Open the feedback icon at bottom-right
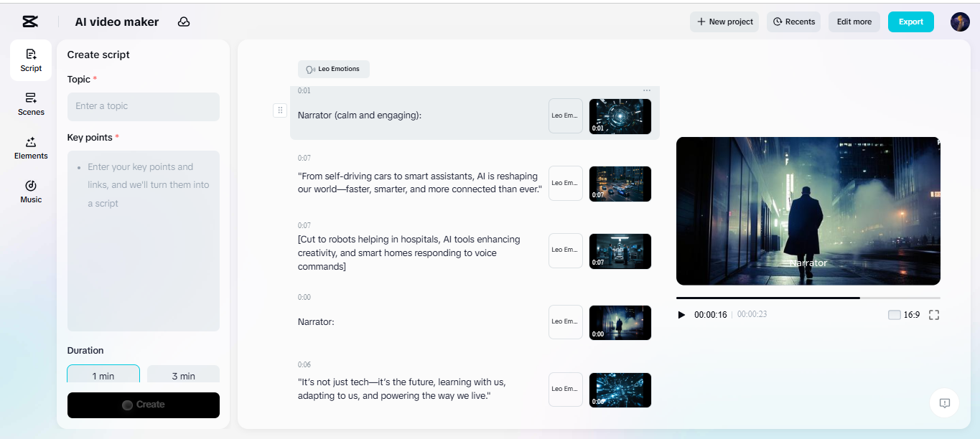Screen dimensions: 980x439 click(944, 403)
